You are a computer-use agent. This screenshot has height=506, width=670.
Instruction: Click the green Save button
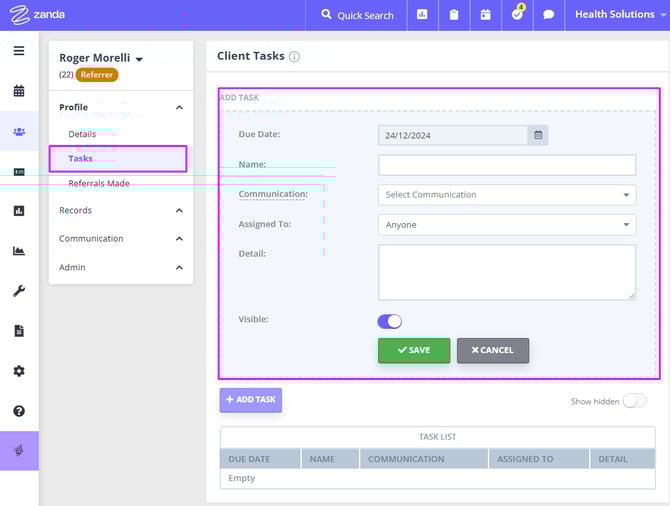(413, 350)
